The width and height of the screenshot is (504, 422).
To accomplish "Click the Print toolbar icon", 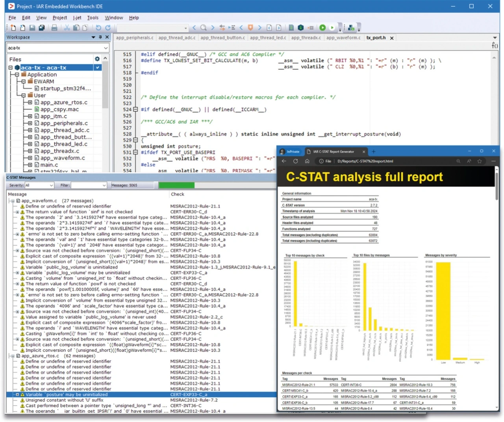I will pyautogui.click(x=54, y=28).
